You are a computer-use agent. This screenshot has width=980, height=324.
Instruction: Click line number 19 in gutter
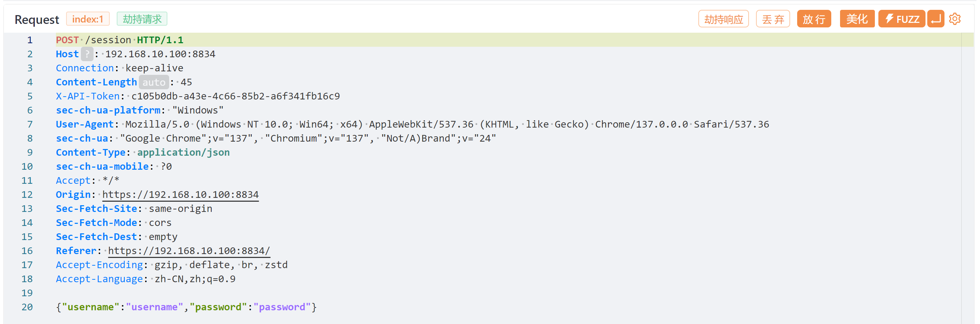tap(27, 293)
